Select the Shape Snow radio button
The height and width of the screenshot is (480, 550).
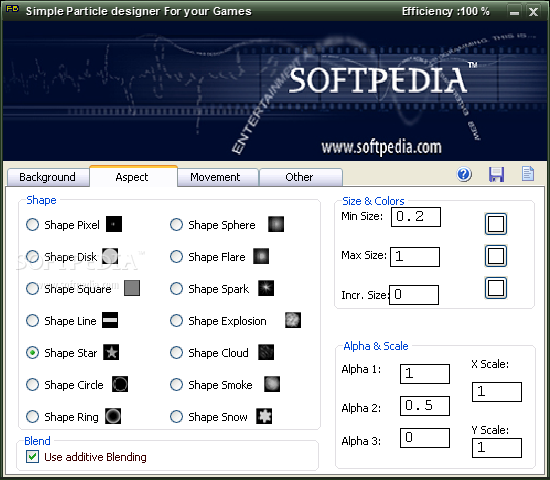coord(176,416)
